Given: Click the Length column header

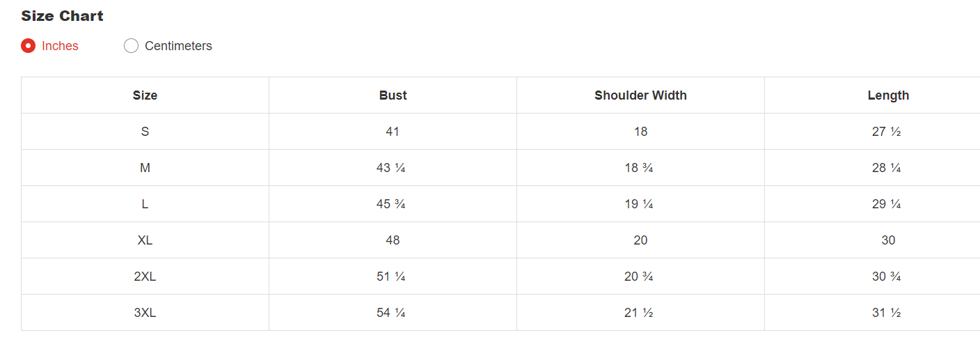Looking at the screenshot, I should click(888, 95).
